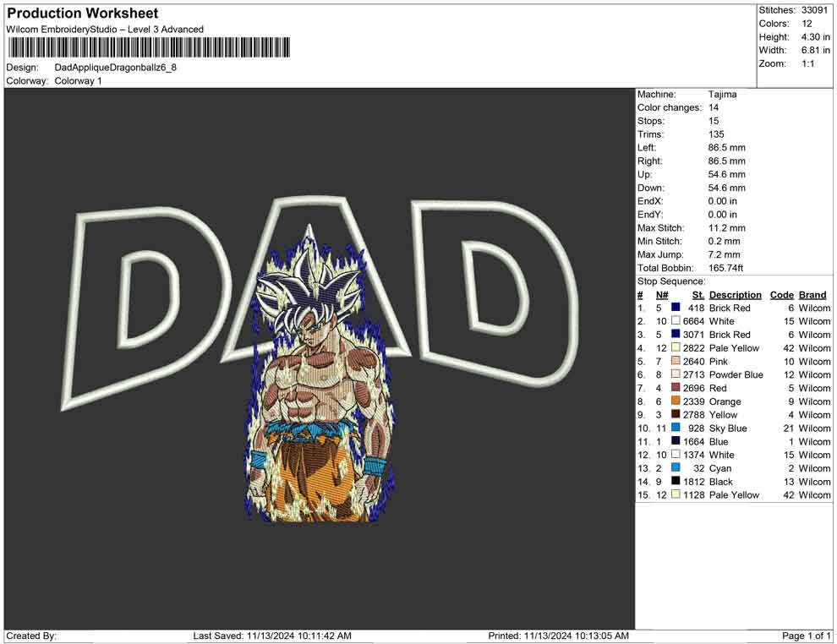
Task: Click the Sky Blue swatch in row 10
Action: pos(676,428)
